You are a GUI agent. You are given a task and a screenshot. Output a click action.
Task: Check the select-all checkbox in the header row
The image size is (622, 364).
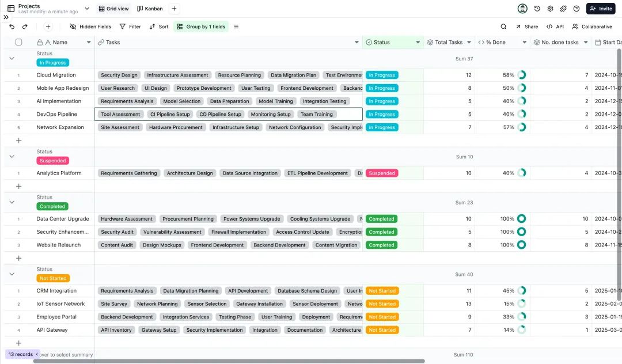18,42
